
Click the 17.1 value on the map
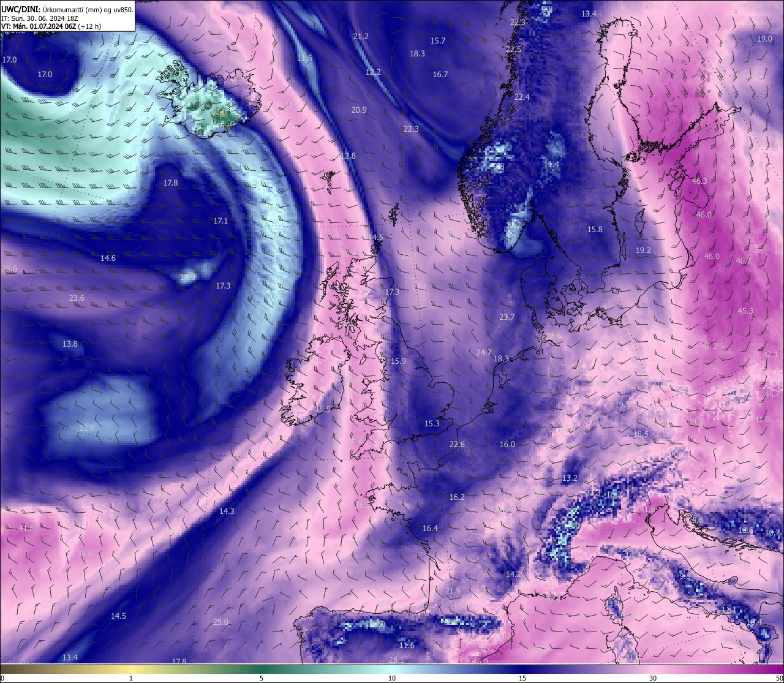point(221,221)
